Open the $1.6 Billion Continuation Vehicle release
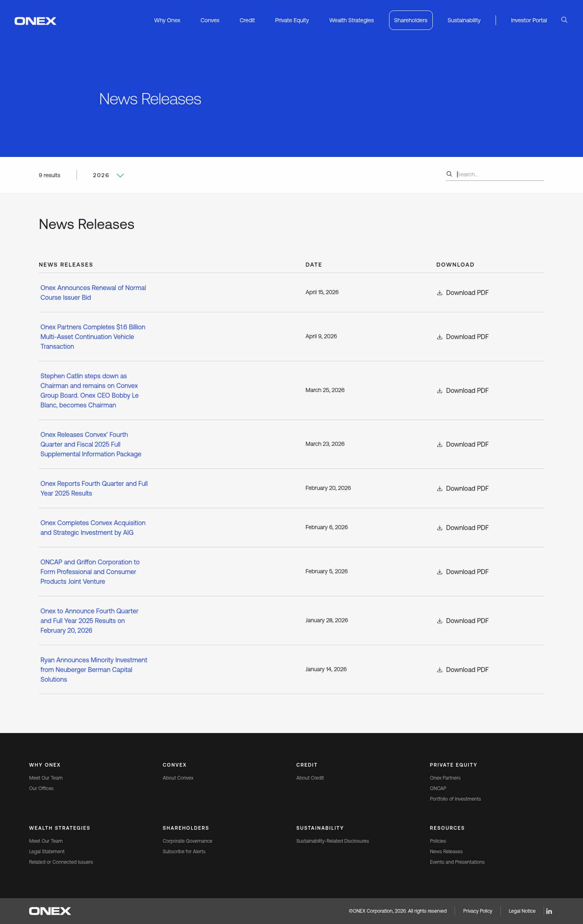 click(x=93, y=337)
